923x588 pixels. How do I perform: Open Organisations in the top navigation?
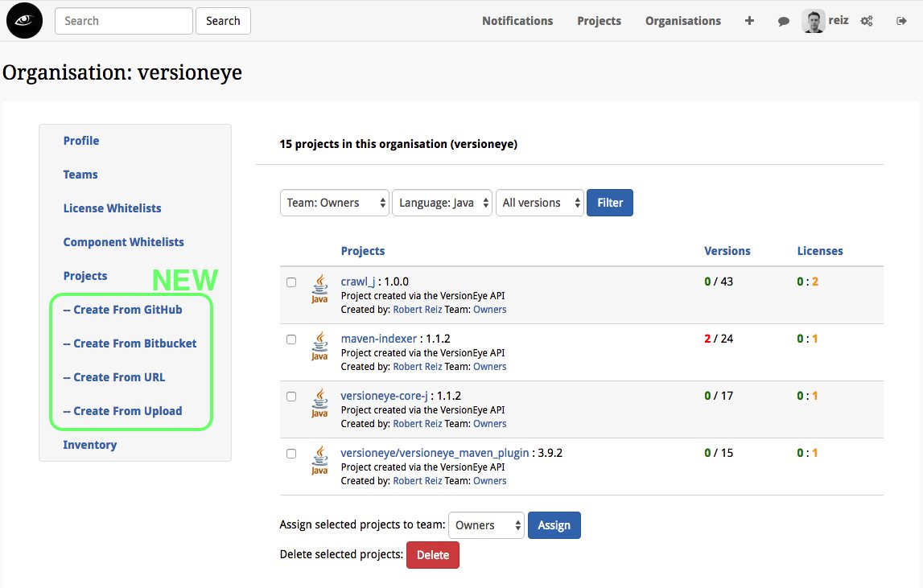pos(683,21)
